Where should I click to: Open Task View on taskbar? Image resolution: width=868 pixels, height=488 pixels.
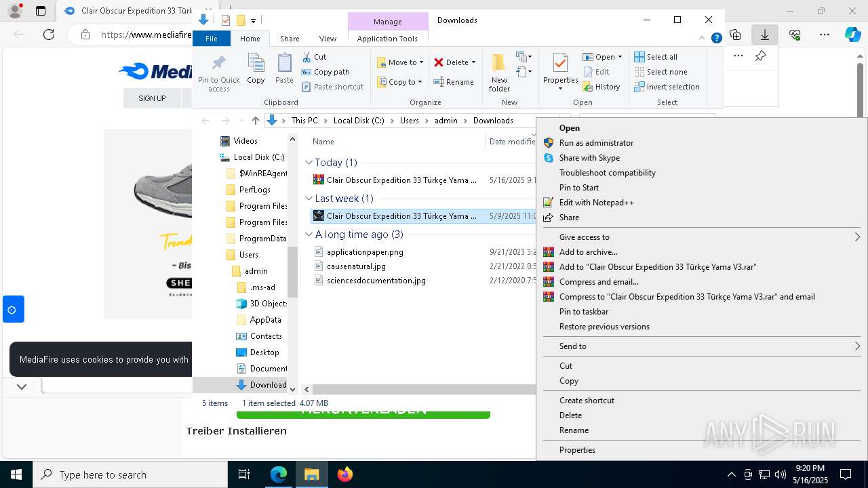point(244,474)
